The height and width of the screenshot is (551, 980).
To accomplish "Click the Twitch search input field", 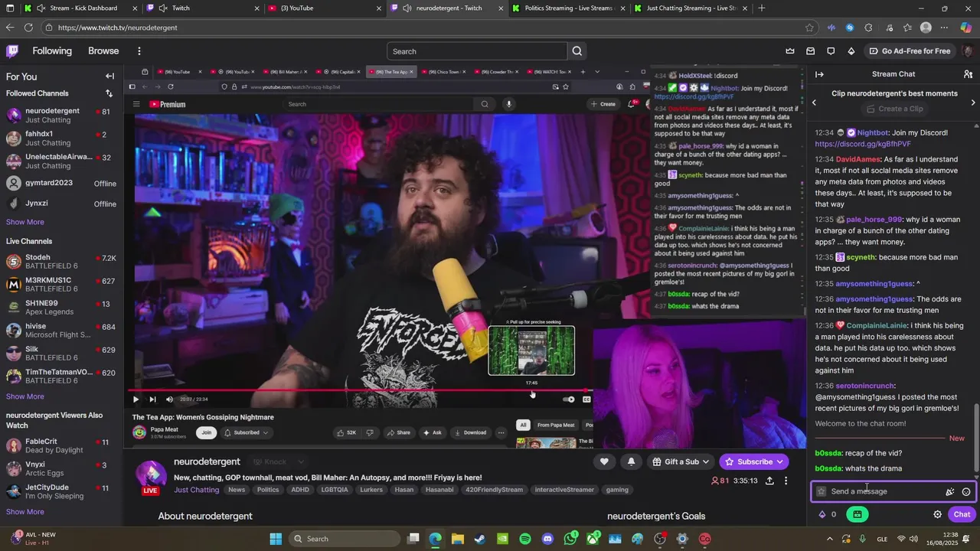I will click(x=478, y=51).
